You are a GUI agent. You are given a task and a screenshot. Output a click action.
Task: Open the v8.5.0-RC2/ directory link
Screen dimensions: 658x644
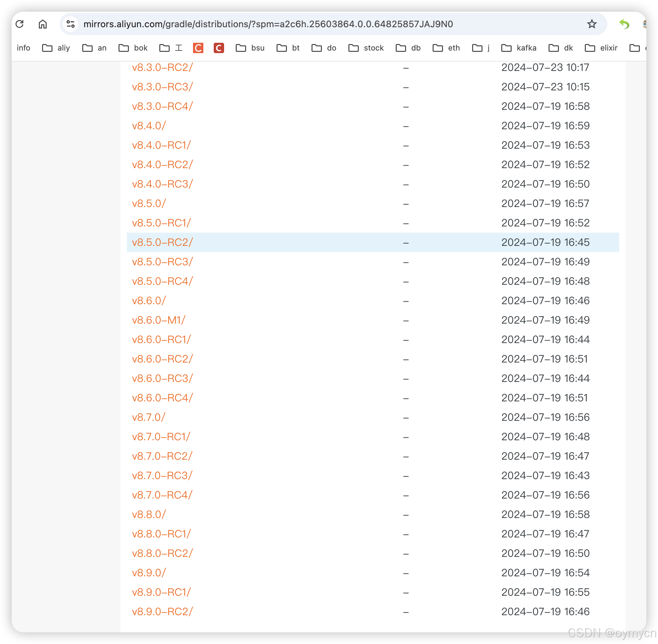162,243
